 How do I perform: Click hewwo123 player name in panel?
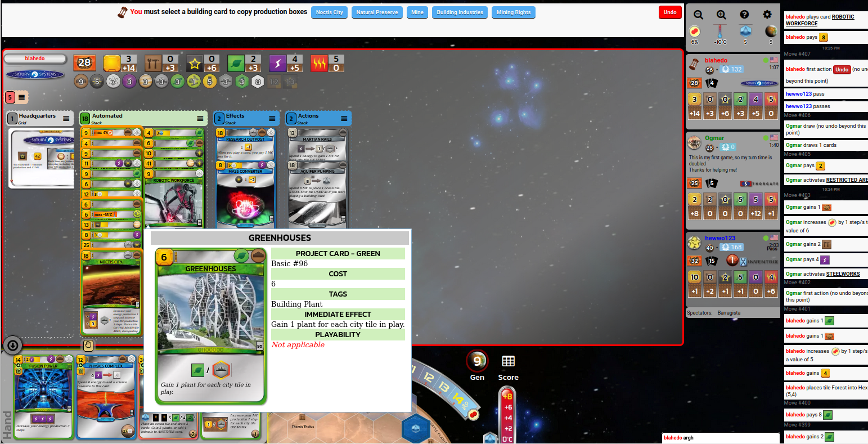pyautogui.click(x=720, y=238)
